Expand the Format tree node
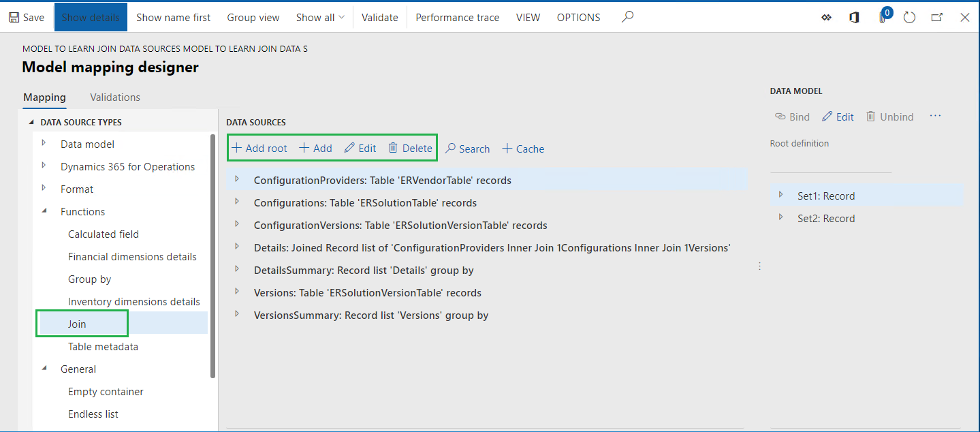 (44, 188)
